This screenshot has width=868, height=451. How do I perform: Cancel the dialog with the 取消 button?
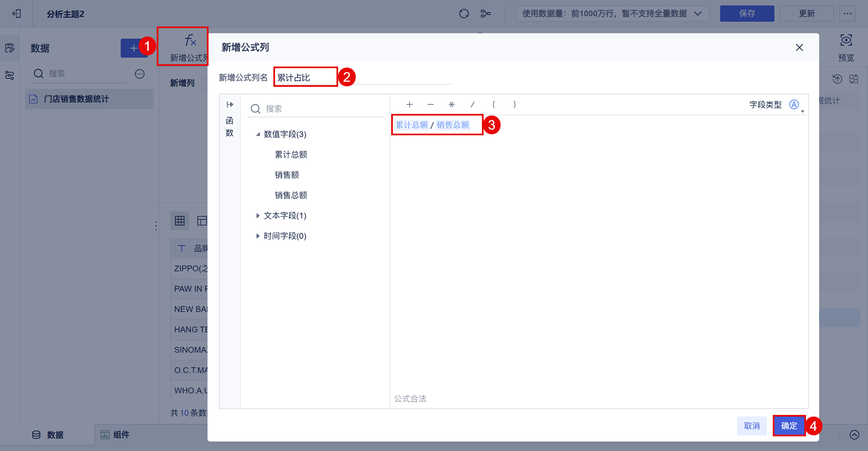[752, 426]
